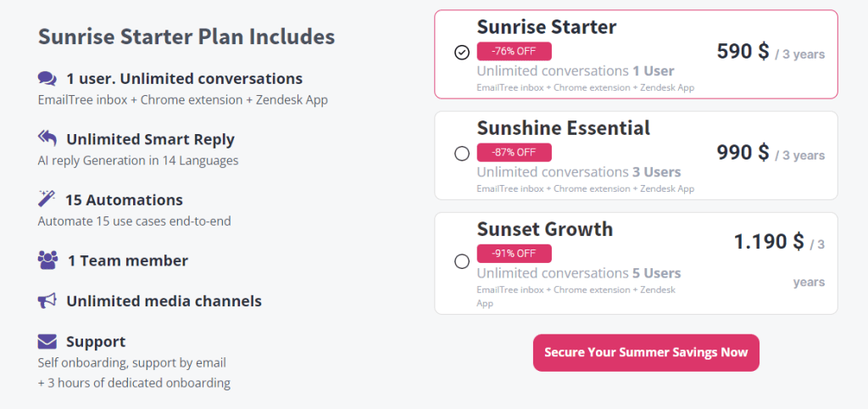
Task: Click the -87% OFF discount badge
Action: (514, 152)
